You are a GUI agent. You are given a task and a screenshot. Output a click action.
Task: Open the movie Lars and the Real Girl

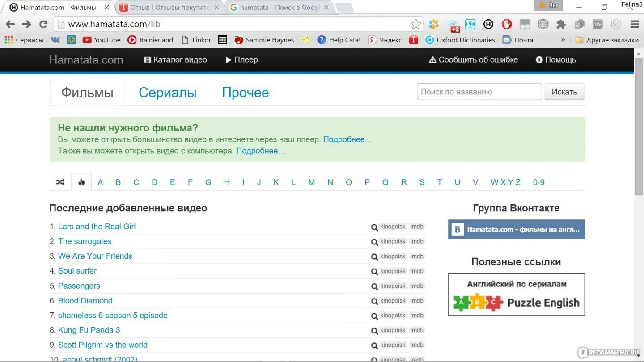(x=97, y=227)
